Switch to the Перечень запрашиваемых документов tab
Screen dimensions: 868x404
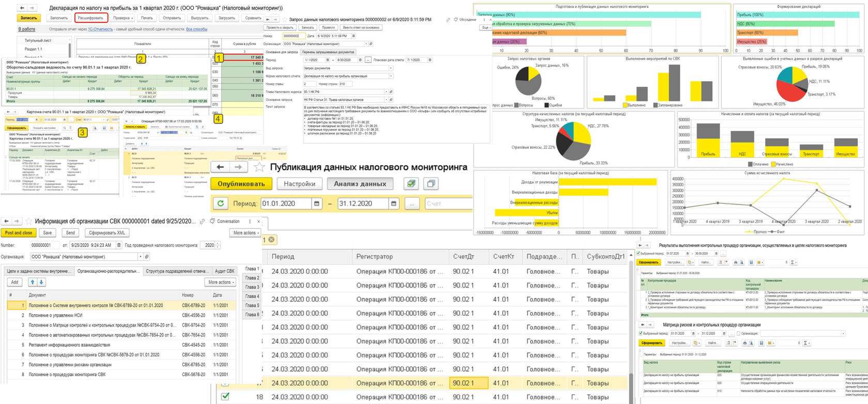tap(328, 52)
